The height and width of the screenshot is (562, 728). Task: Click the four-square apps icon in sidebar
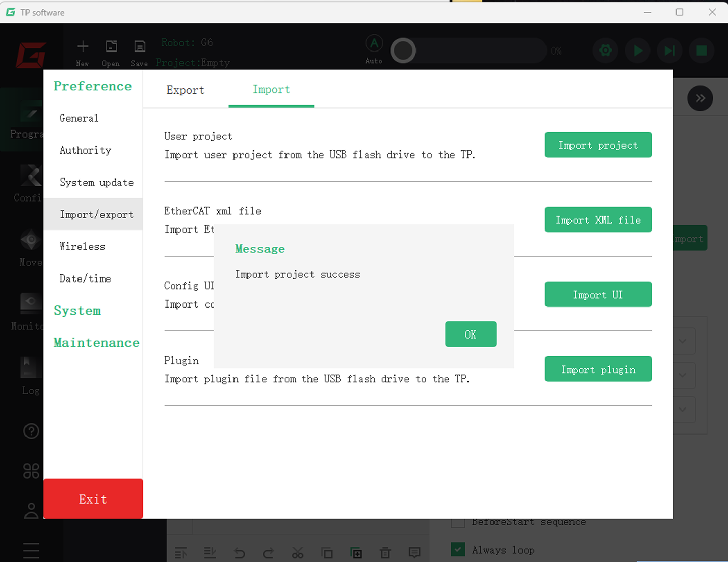tap(31, 471)
